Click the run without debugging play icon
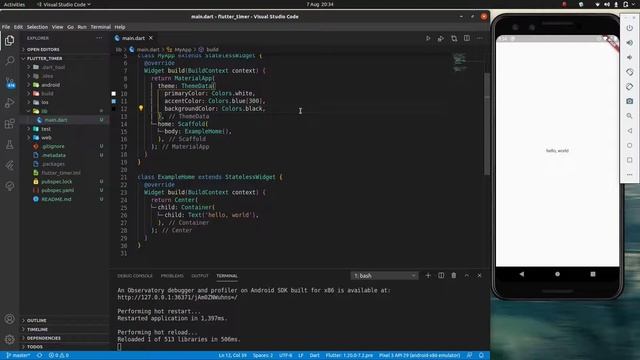 (428, 38)
